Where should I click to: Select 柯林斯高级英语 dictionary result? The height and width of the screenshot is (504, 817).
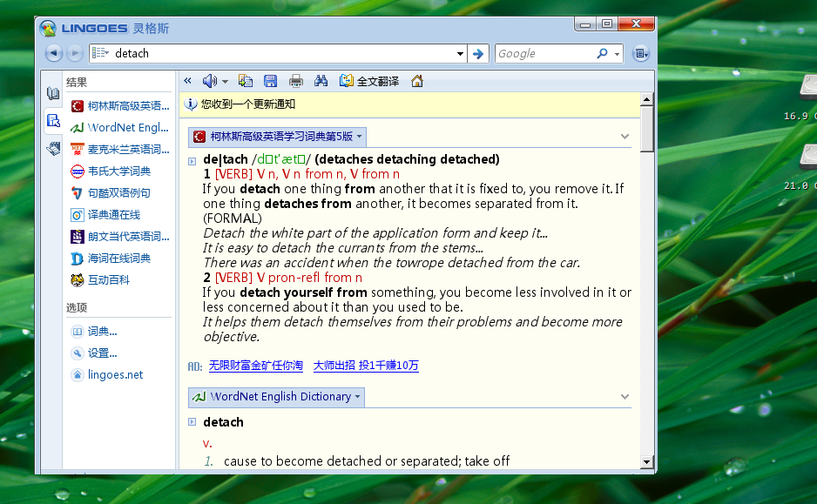[x=120, y=106]
